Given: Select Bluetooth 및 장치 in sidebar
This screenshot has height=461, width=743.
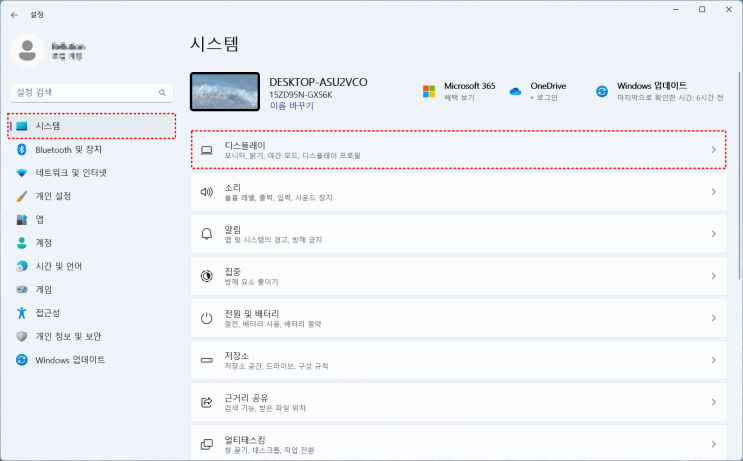Looking at the screenshot, I should click(x=91, y=149).
